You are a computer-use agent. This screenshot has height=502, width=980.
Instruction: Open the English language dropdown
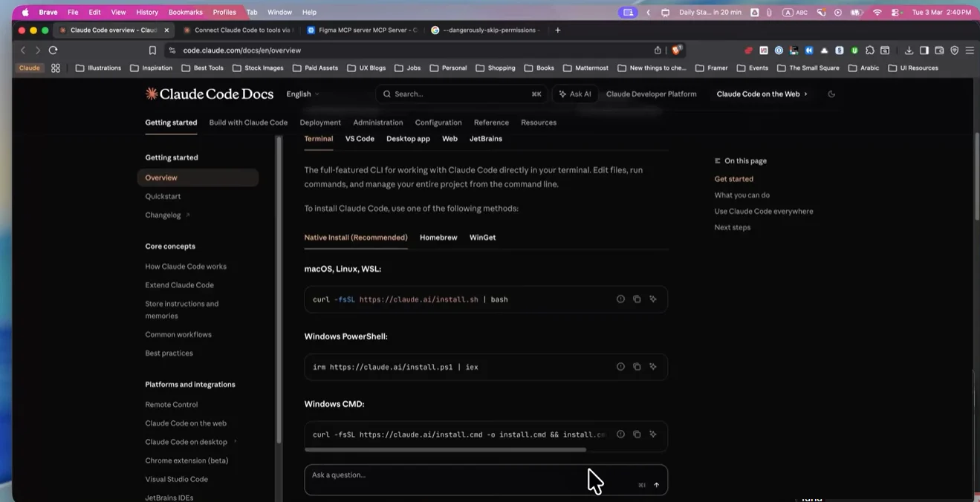302,94
